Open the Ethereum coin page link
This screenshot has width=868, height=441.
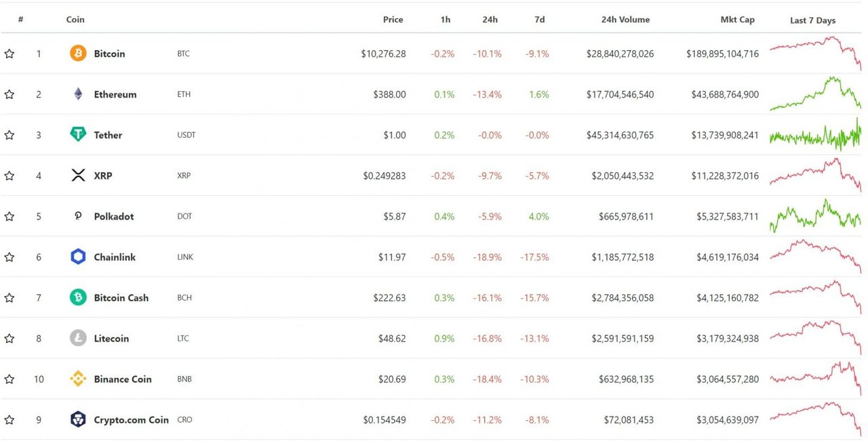coord(115,94)
